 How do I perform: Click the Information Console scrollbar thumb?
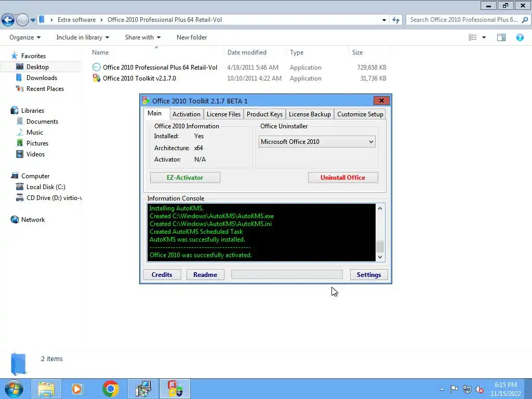tap(380, 246)
